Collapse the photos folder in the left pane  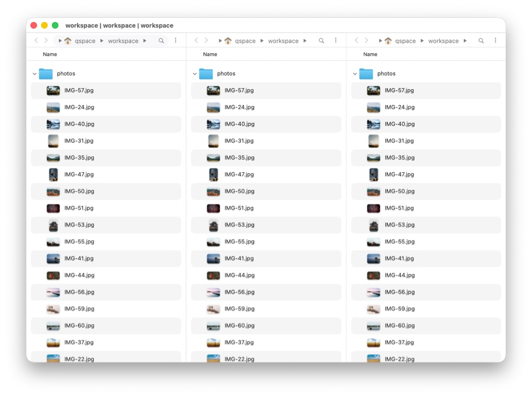pyautogui.click(x=34, y=74)
